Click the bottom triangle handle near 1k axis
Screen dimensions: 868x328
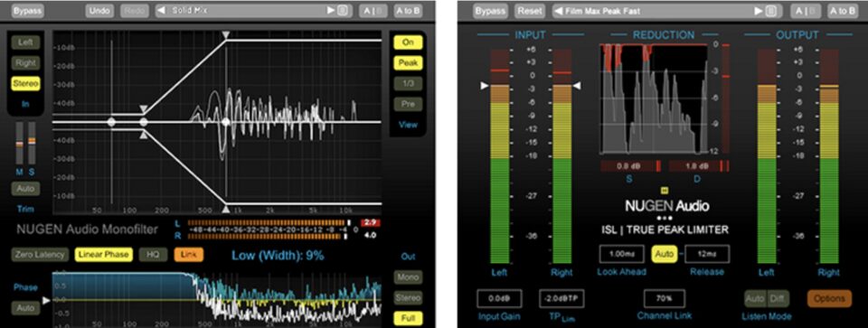(226, 209)
